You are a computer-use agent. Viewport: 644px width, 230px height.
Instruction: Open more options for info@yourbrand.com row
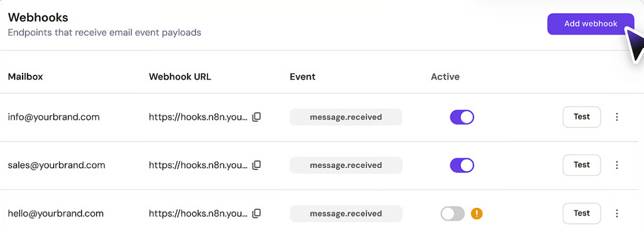616,117
